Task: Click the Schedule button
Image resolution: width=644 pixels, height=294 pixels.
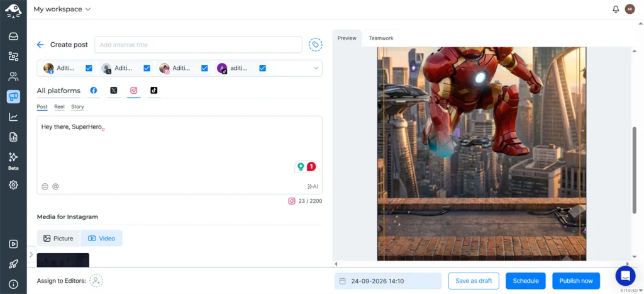Action: [526, 281]
